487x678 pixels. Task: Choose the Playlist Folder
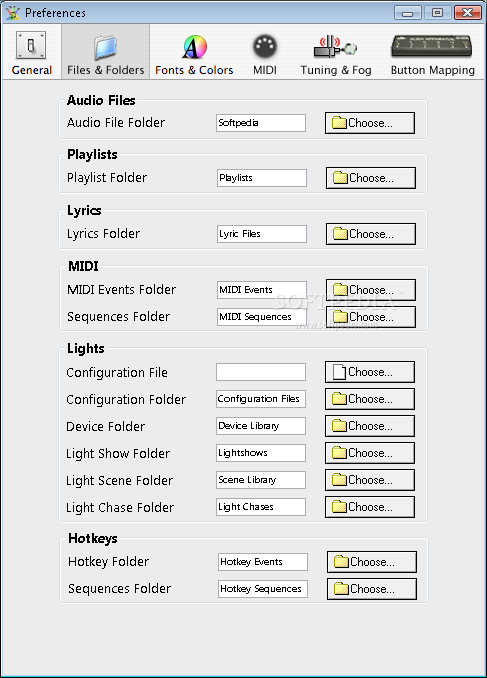(371, 178)
